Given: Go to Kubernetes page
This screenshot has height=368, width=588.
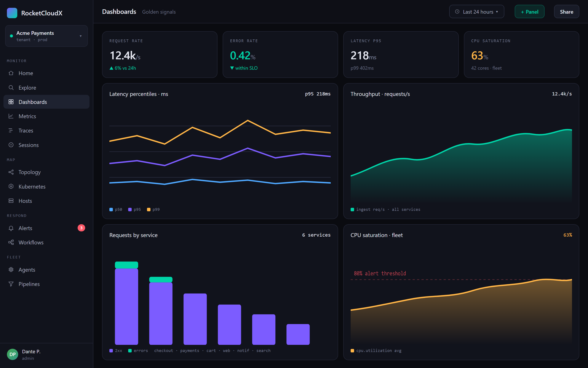Looking at the screenshot, I should 46,186.
